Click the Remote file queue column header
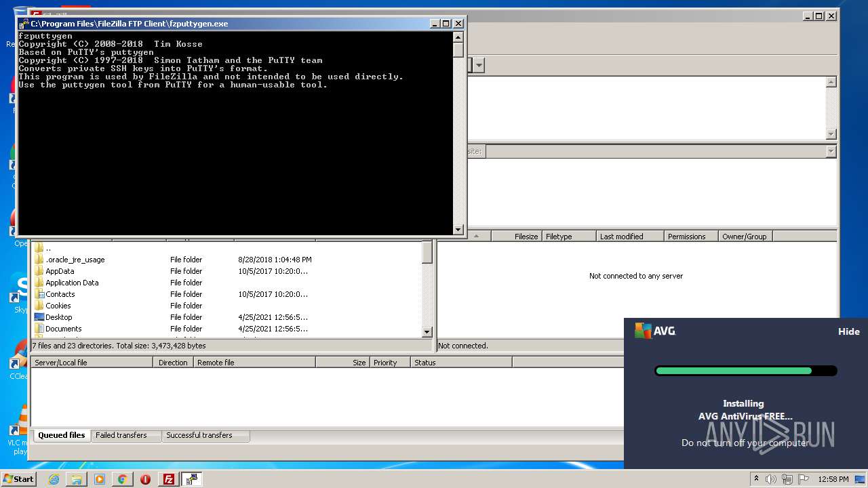Screen dimensions: 868x488 (254, 363)
